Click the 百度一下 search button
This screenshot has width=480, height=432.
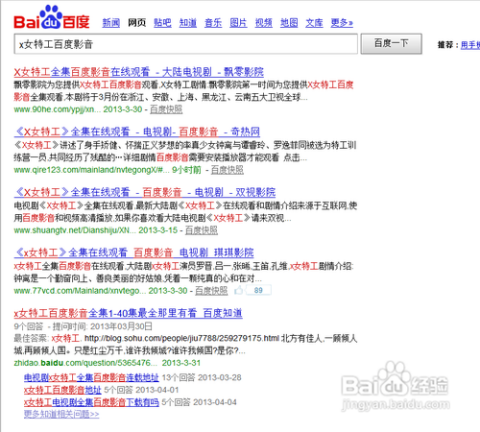pyautogui.click(x=391, y=43)
